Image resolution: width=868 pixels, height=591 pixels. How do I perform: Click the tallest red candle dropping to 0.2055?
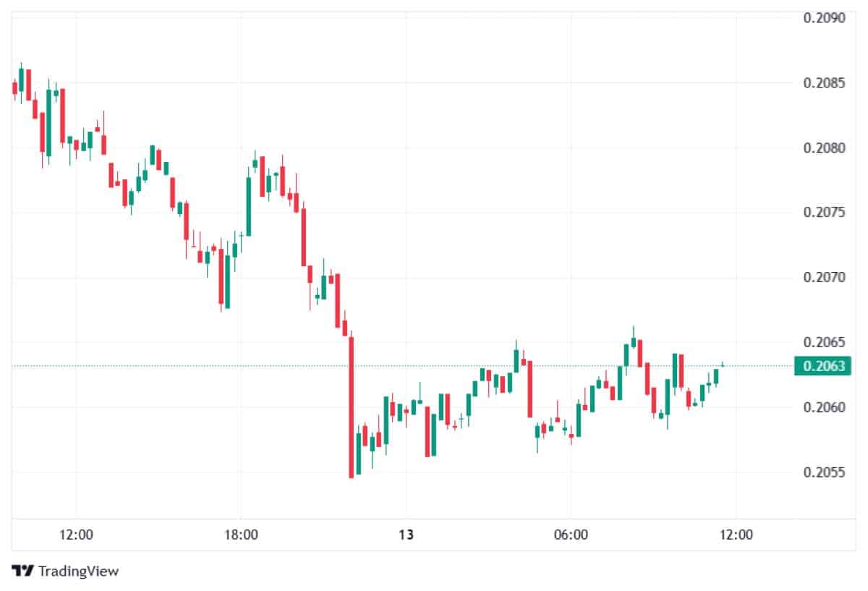point(351,405)
